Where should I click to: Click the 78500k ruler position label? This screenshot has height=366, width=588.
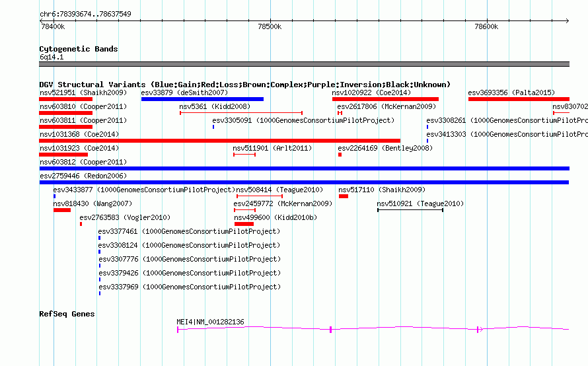[x=270, y=26]
